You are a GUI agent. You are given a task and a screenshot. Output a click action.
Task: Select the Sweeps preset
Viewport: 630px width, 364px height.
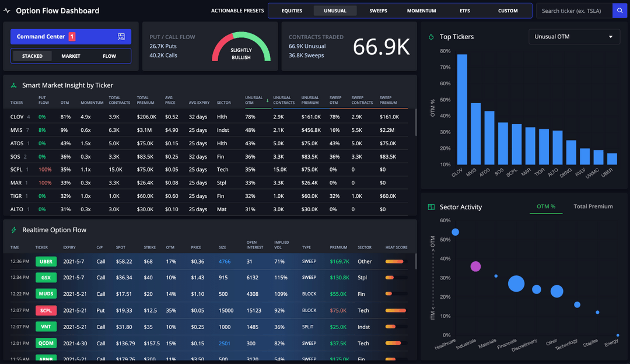point(378,11)
